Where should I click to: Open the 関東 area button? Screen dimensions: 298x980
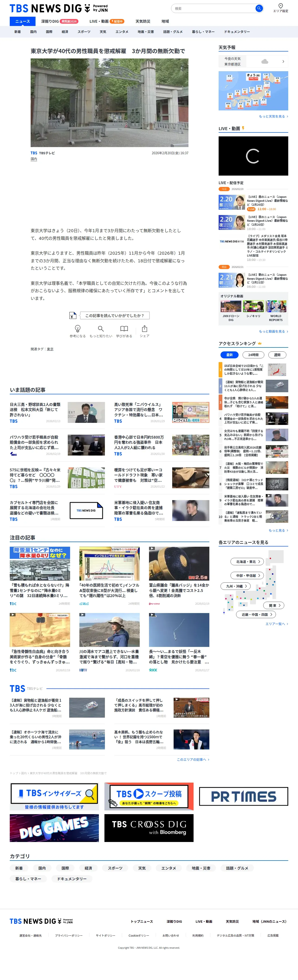point(274,605)
